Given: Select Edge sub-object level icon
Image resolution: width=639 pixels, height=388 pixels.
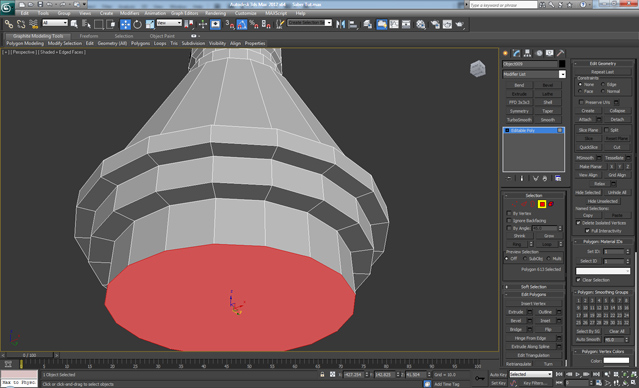Looking at the screenshot, I should pos(524,204).
